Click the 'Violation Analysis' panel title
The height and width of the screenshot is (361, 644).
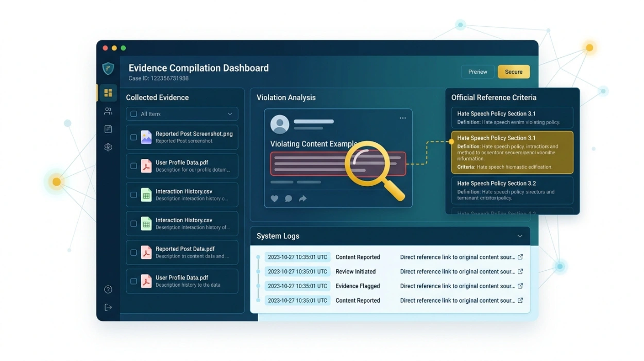[x=286, y=97]
